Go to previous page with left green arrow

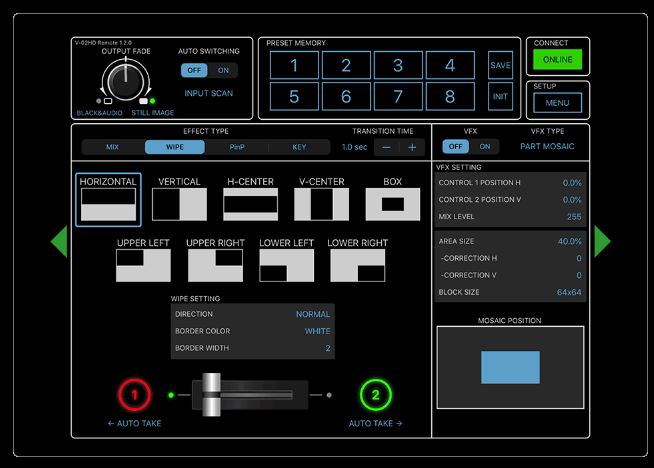click(x=60, y=242)
